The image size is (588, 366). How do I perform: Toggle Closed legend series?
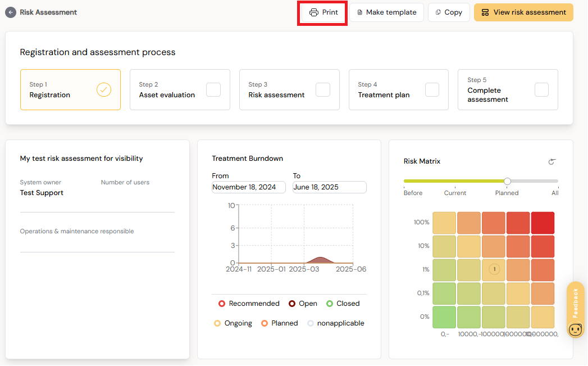[343, 303]
